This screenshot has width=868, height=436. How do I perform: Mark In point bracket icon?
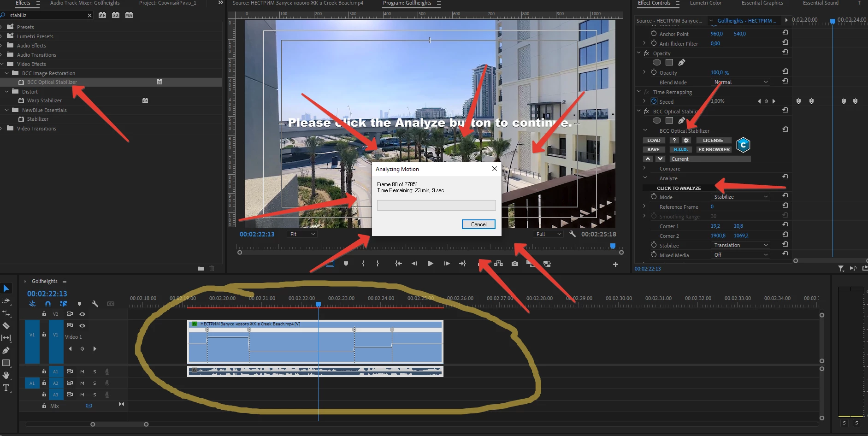pyautogui.click(x=363, y=264)
